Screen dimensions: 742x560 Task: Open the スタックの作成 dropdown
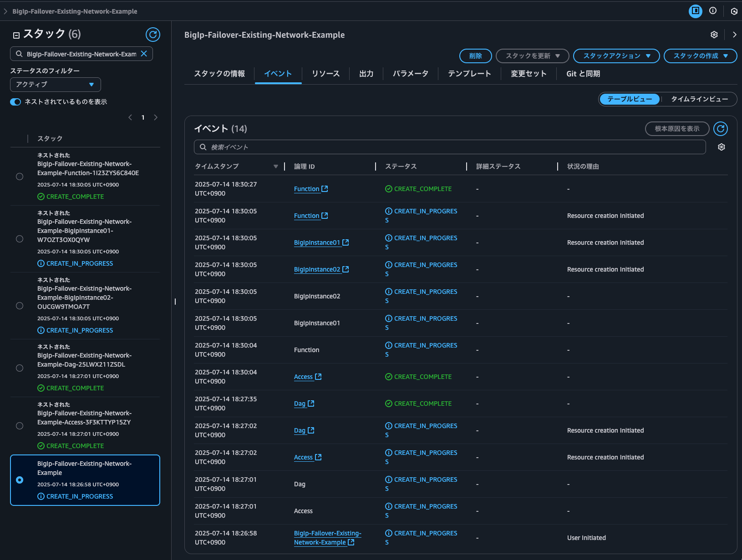click(700, 56)
